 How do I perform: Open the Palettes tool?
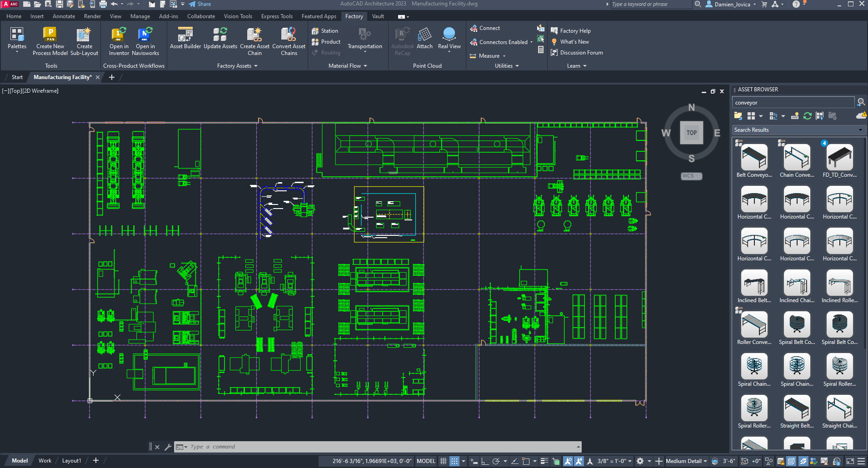17,40
